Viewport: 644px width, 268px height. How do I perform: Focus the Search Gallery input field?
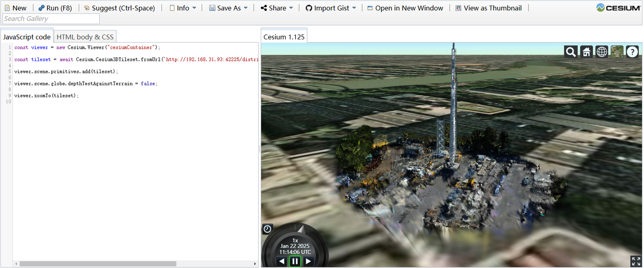[51, 19]
